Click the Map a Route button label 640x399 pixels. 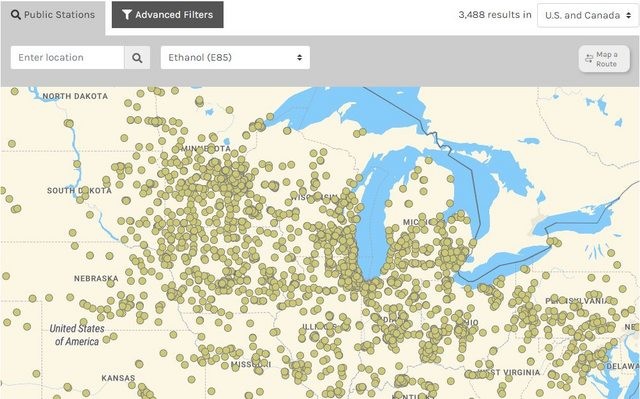click(x=607, y=59)
